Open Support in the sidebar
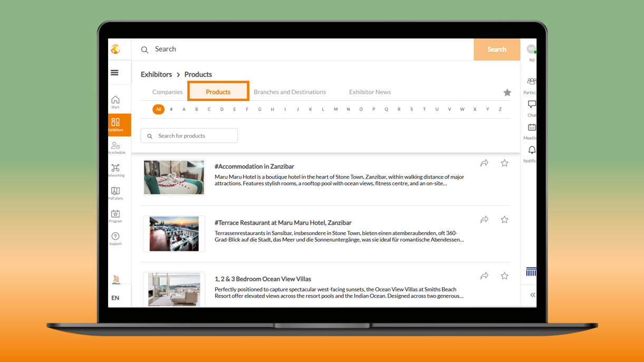The height and width of the screenshot is (362, 644). point(116,239)
